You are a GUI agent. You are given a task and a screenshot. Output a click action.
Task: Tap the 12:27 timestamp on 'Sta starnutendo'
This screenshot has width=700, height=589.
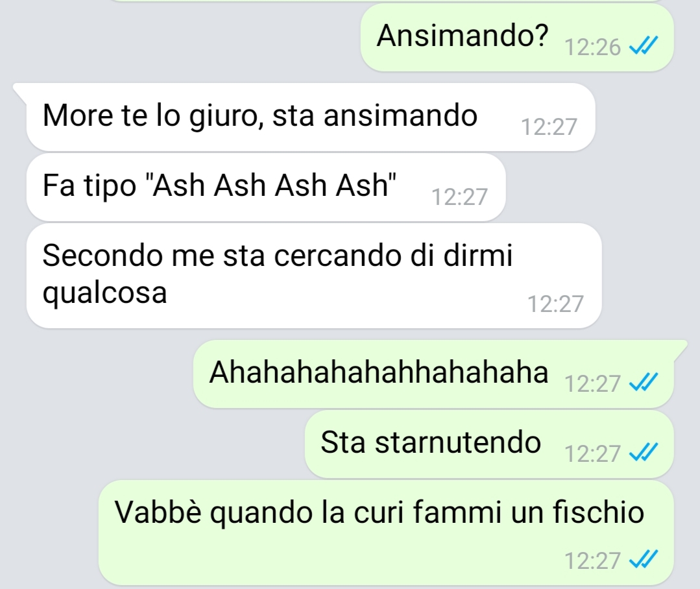click(592, 454)
